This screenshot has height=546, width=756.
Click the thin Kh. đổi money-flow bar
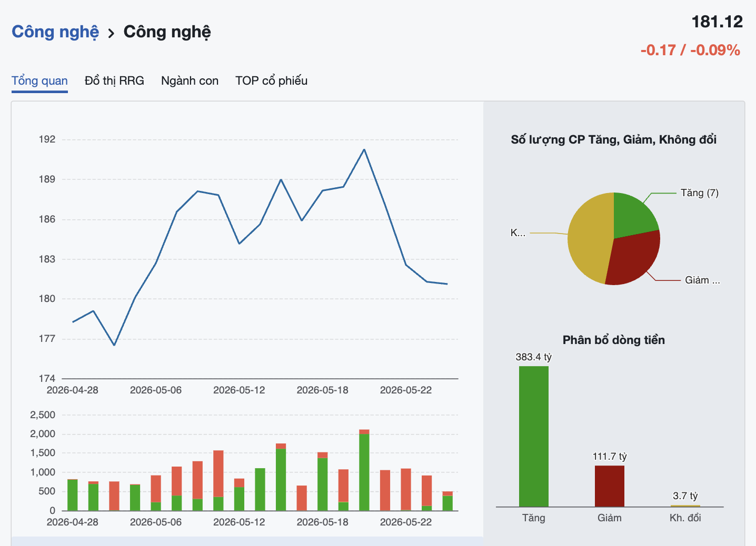point(685,506)
